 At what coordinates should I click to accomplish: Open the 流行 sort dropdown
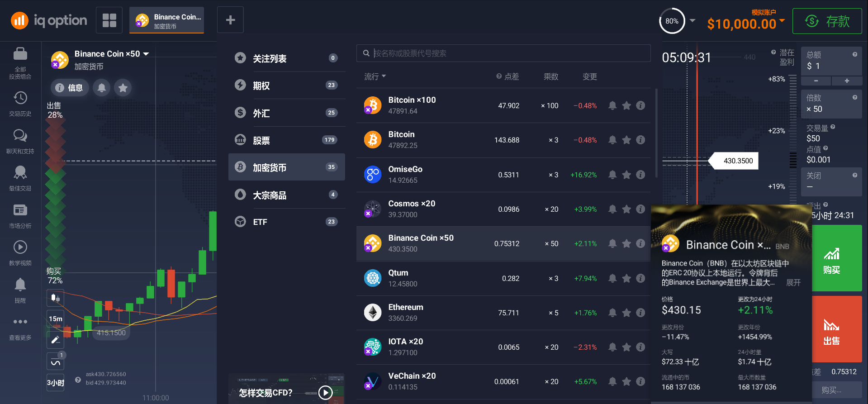pos(375,76)
